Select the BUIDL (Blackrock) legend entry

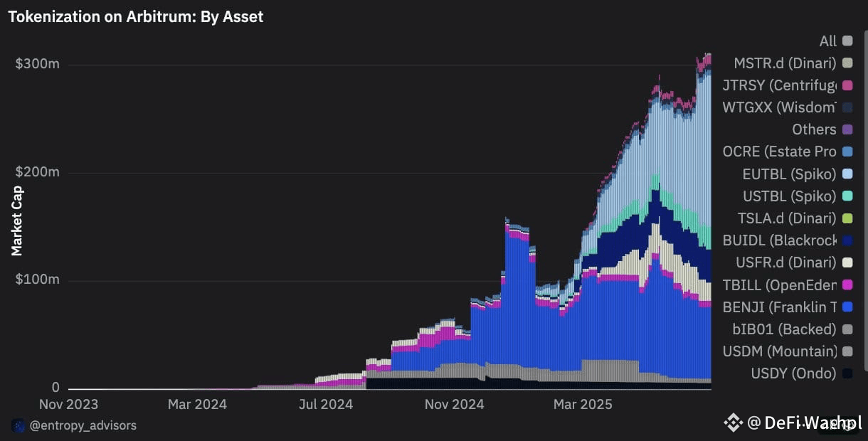pyautogui.click(x=787, y=240)
